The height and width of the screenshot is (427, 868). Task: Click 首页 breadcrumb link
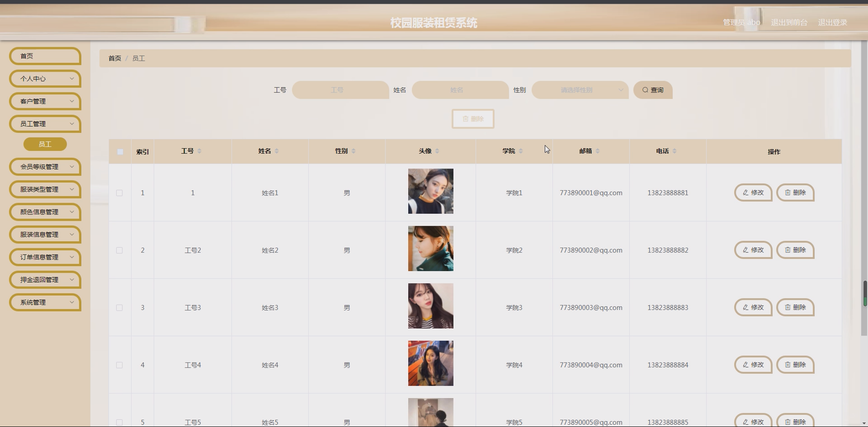pyautogui.click(x=115, y=58)
